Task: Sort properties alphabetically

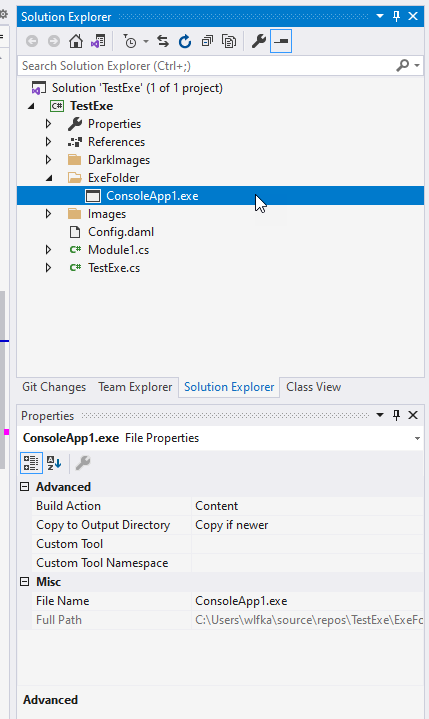Action: [x=54, y=463]
